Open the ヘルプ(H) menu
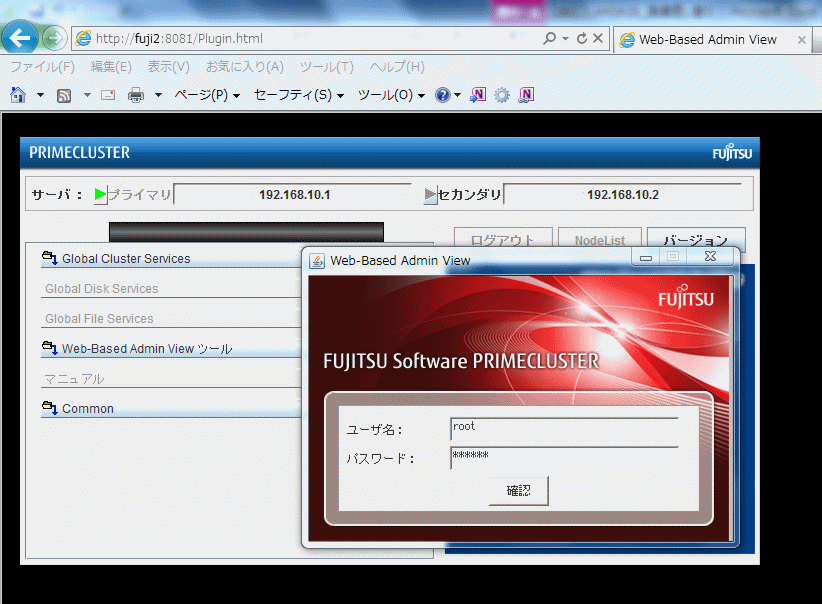 coord(397,67)
